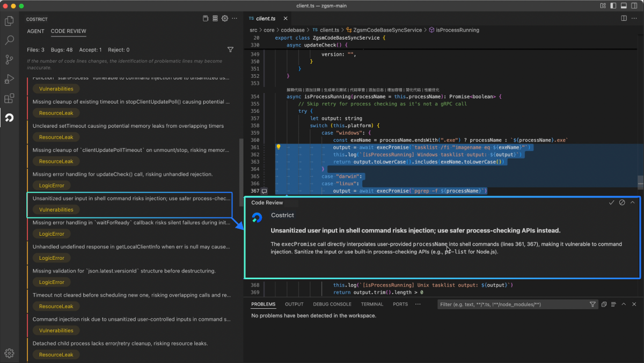The width and height of the screenshot is (644, 363).
Task: Accept the code review suggestion checkmark
Action: [x=611, y=202]
